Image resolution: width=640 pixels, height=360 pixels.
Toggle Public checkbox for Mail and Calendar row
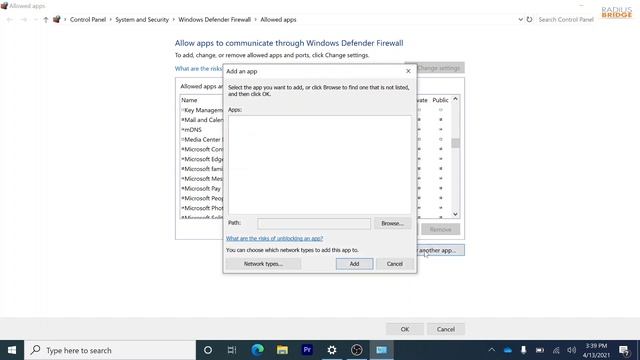pos(440,120)
